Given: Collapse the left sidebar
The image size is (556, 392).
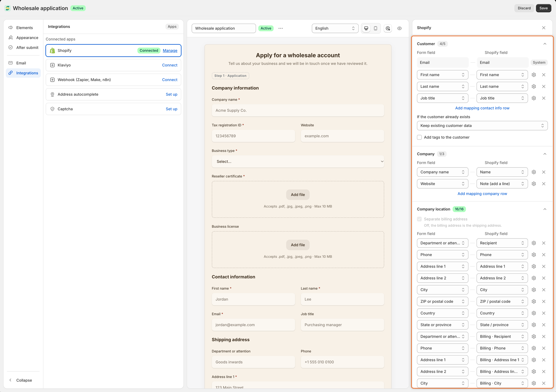Looking at the screenshot, I should click(23, 380).
